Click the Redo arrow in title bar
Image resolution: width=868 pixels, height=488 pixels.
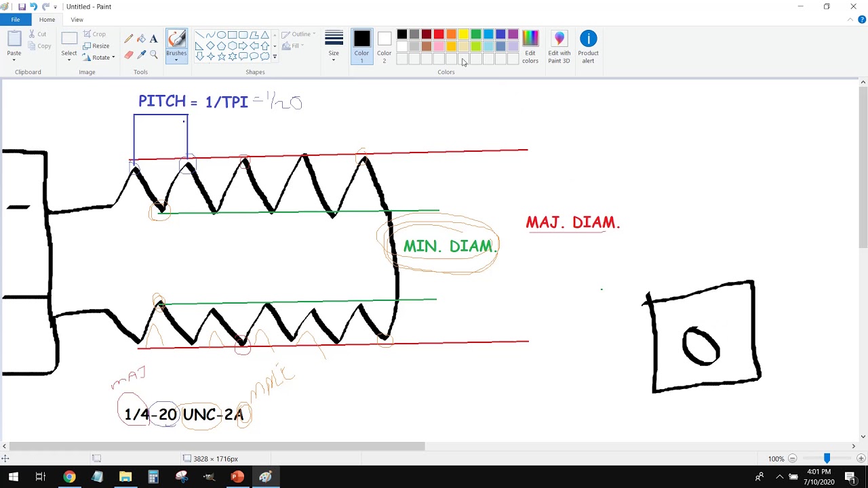(x=45, y=7)
